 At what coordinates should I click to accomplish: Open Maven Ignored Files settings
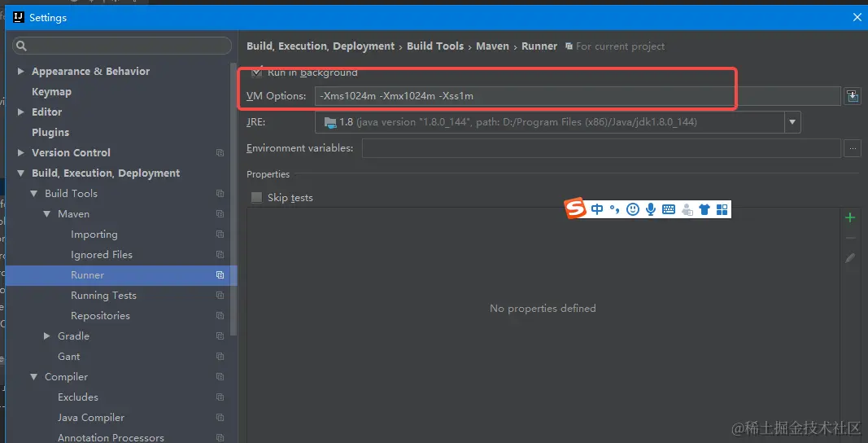[102, 255]
